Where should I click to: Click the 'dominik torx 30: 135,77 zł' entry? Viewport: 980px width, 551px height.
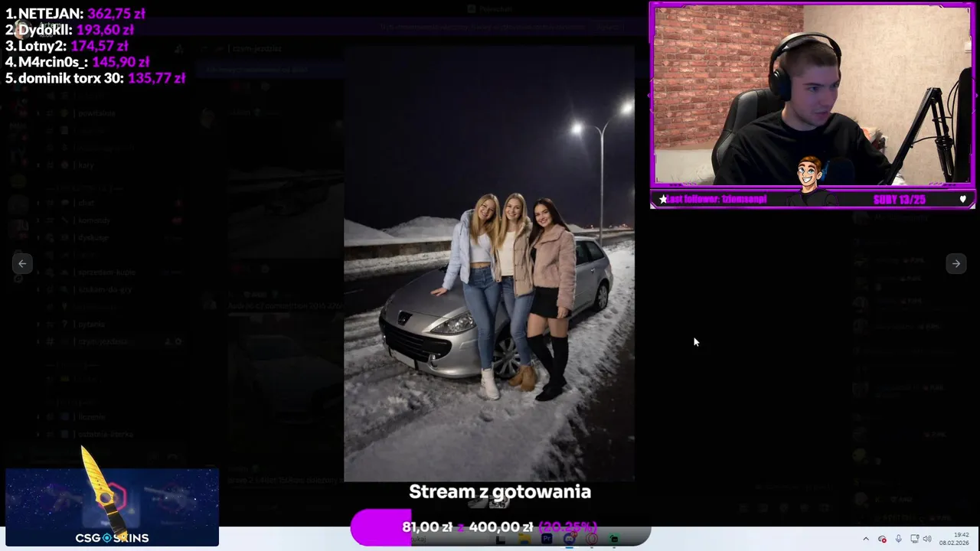coord(96,78)
